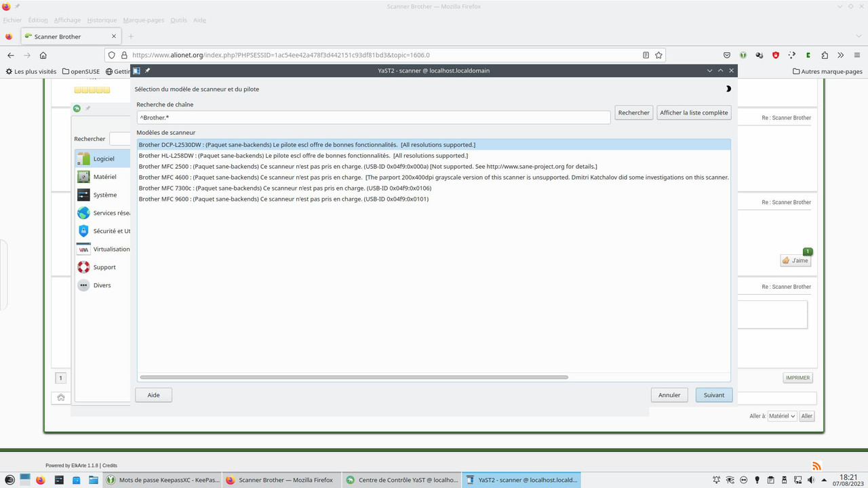Select the Brother MFC 7300c row
The width and height of the screenshot is (868, 488).
click(x=434, y=188)
